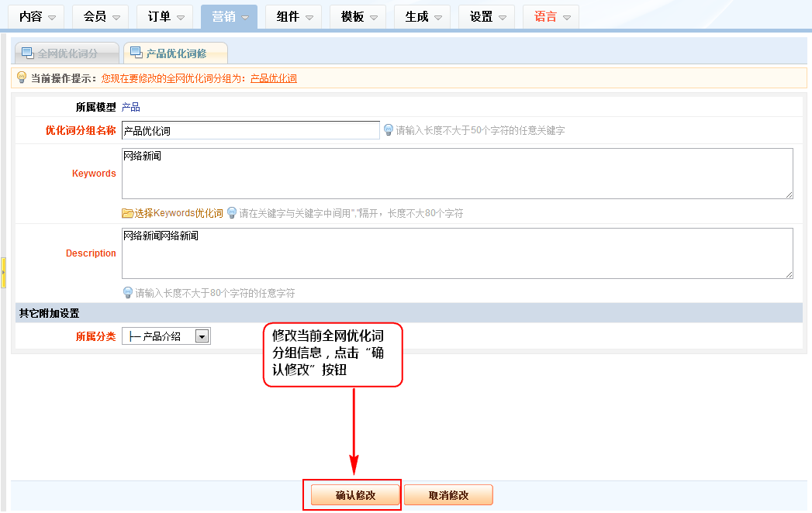The image size is (812, 513).
Task: Click the monitor icon on 产品优化词修 tab
Action: [136, 53]
